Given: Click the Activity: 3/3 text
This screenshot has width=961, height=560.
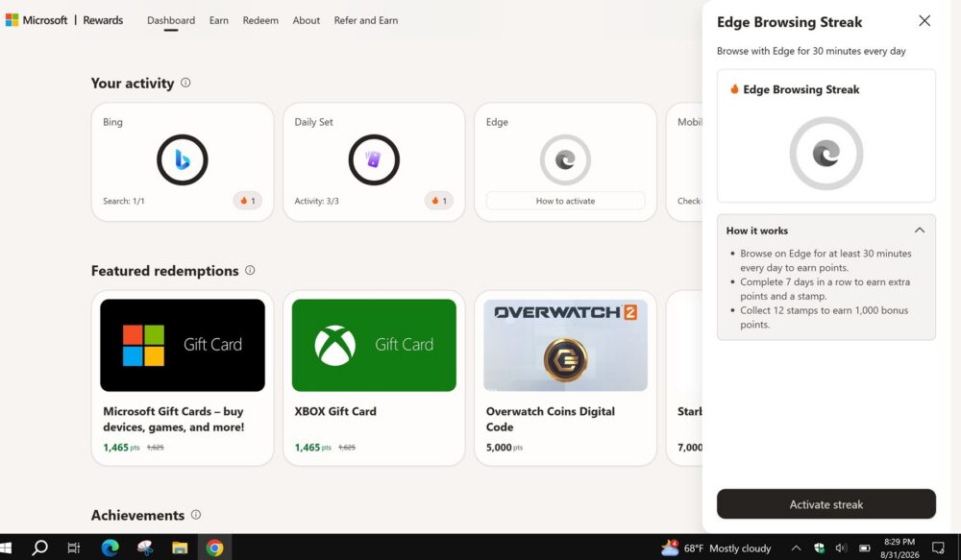Looking at the screenshot, I should (316, 201).
